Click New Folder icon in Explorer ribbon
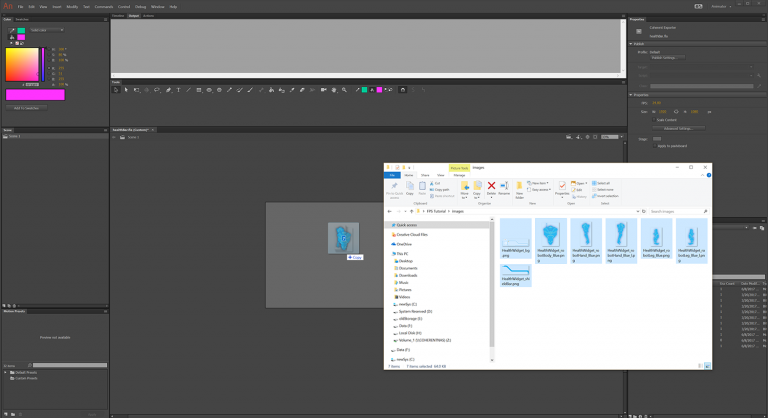 click(x=520, y=187)
